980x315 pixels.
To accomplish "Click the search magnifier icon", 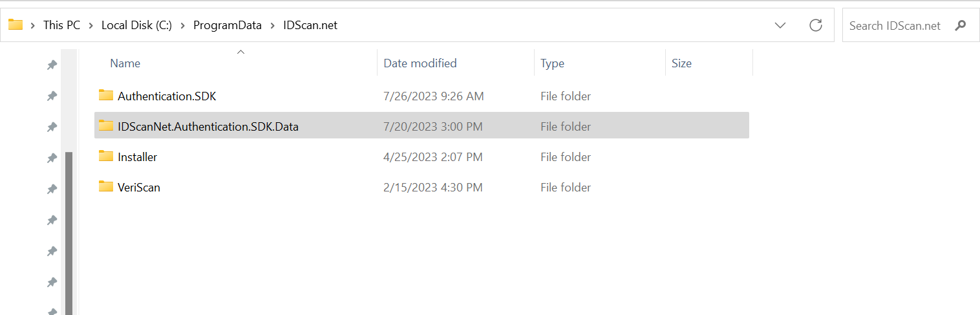I will (x=961, y=26).
